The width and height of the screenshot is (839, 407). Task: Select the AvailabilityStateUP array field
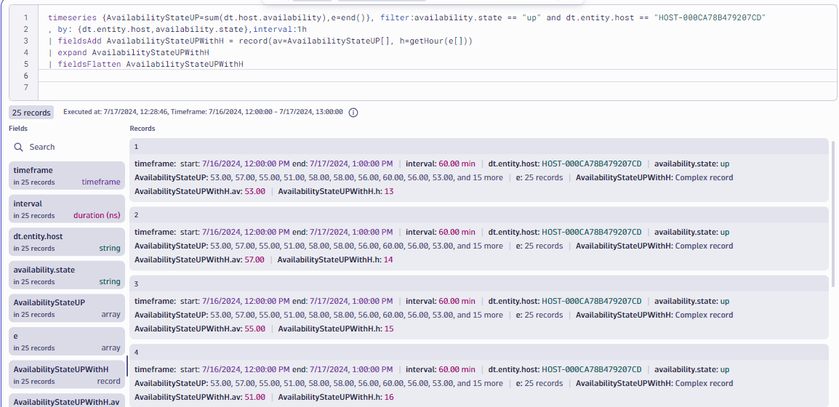click(66, 308)
